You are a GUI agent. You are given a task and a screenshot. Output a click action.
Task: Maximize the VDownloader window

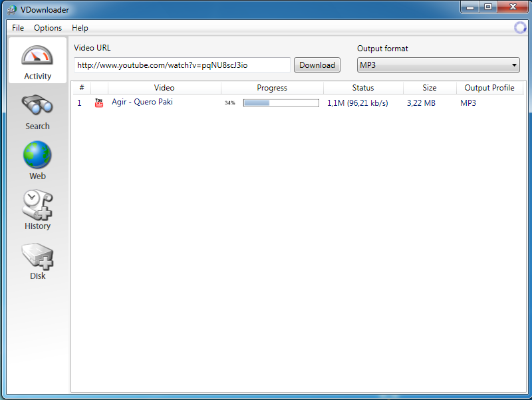pos(488,7)
